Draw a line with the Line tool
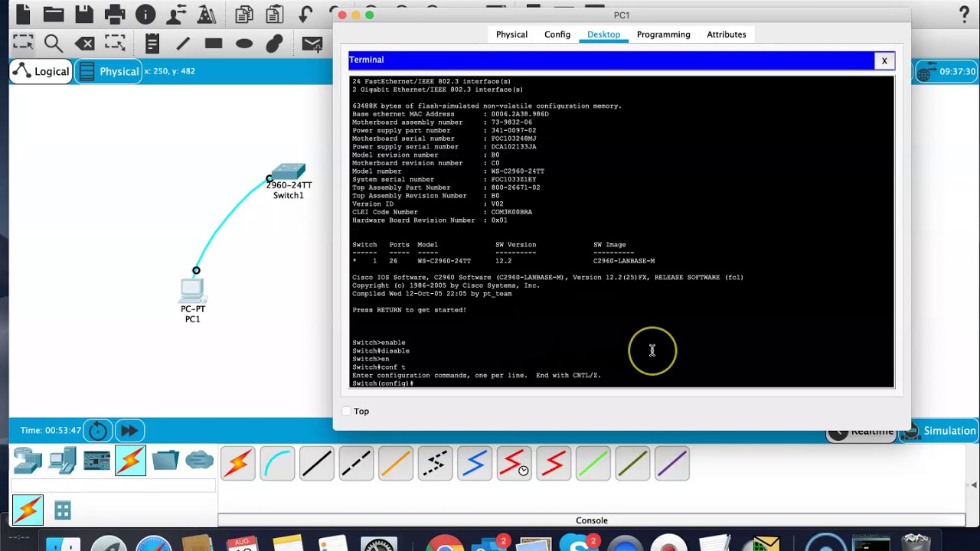Image resolution: width=980 pixels, height=551 pixels. 183,44
